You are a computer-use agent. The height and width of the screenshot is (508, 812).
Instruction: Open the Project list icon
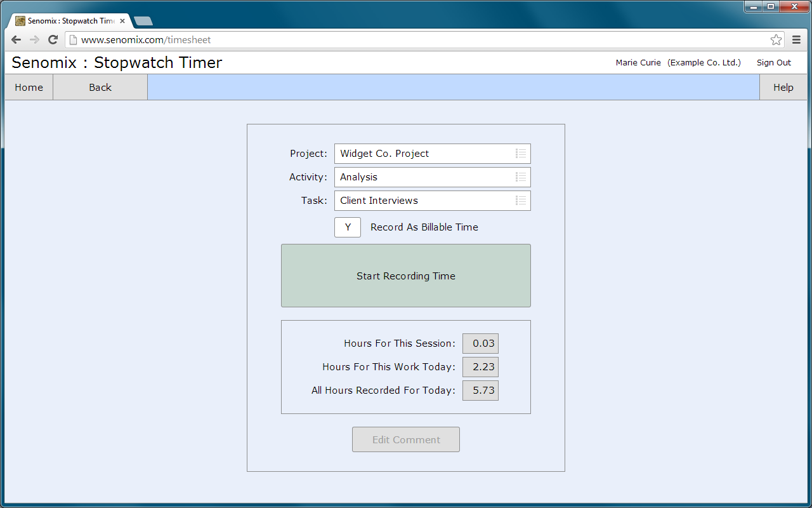coord(521,154)
